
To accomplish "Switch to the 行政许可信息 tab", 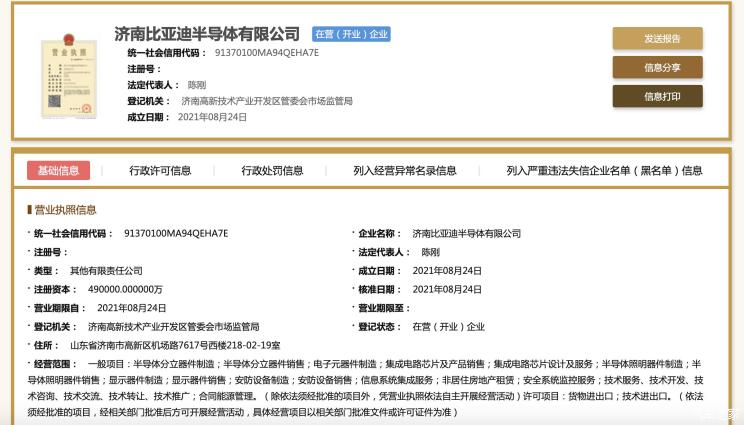I will point(160,171).
